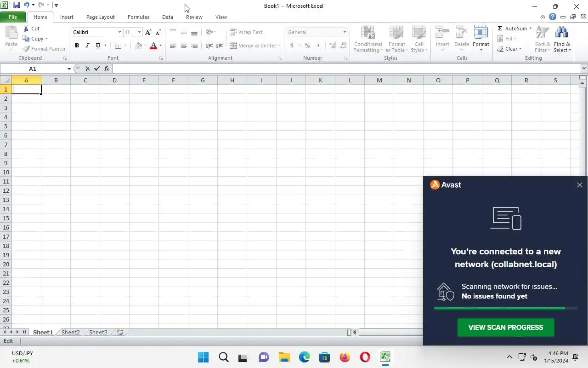Image resolution: width=588 pixels, height=368 pixels.
Task: Apply Accounting number format dollar icon
Action: [x=292, y=46]
